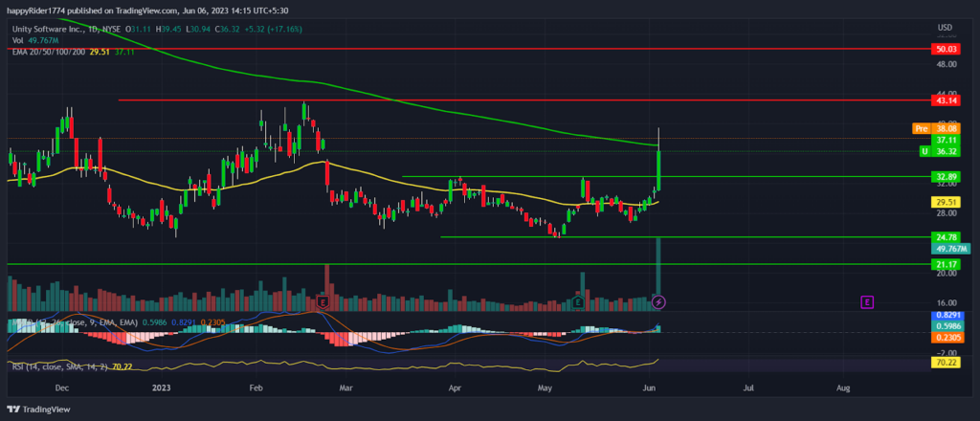Click the Feb label on time axis
Screen dimensions: 980x421
point(256,388)
